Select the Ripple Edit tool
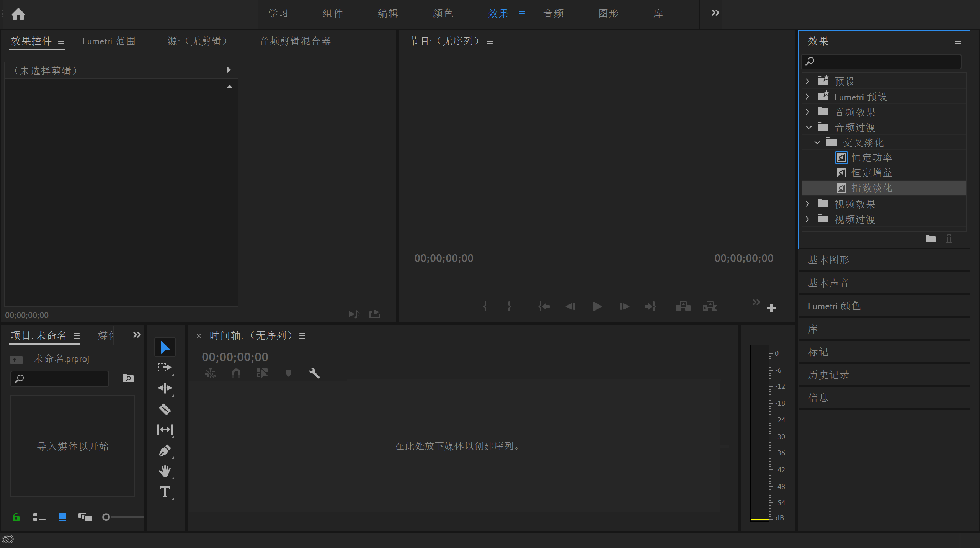This screenshot has height=548, width=980. [x=165, y=388]
